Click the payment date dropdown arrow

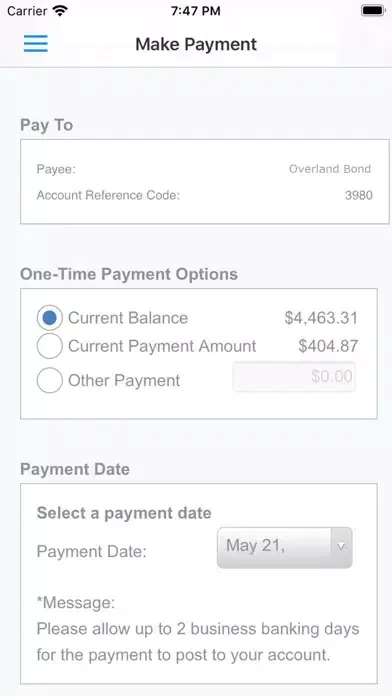pyautogui.click(x=341, y=546)
